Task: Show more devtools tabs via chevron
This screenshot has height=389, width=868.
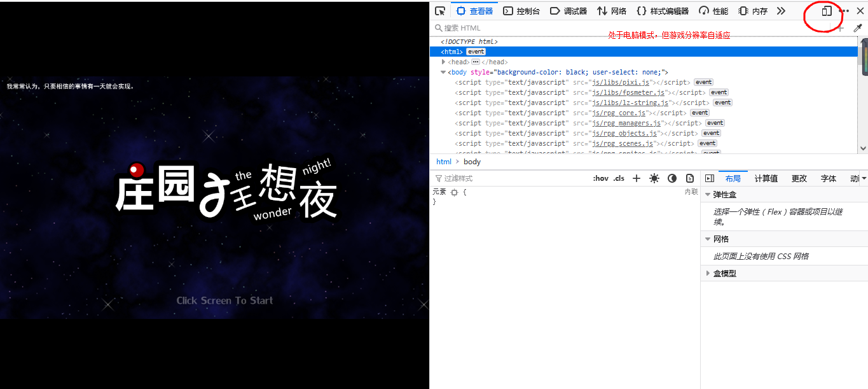Action: click(781, 11)
